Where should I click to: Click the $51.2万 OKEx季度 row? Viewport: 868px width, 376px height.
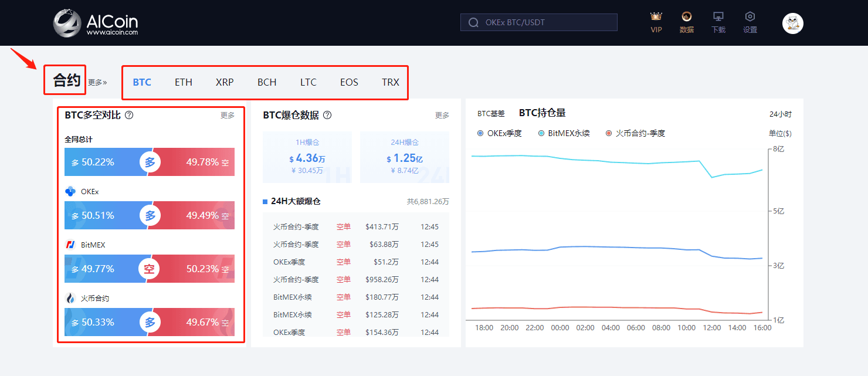pos(356,262)
